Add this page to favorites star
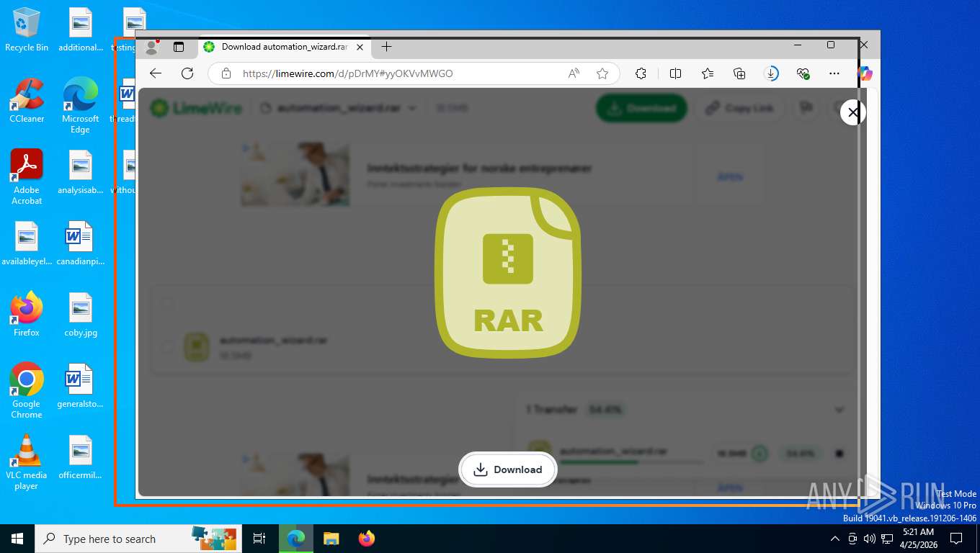 point(602,73)
